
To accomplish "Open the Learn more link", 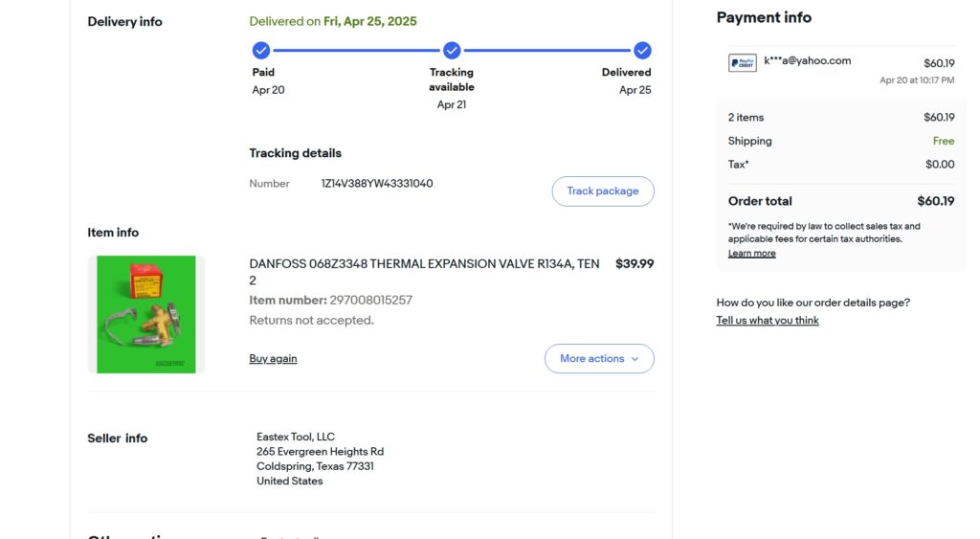I will coord(751,254).
